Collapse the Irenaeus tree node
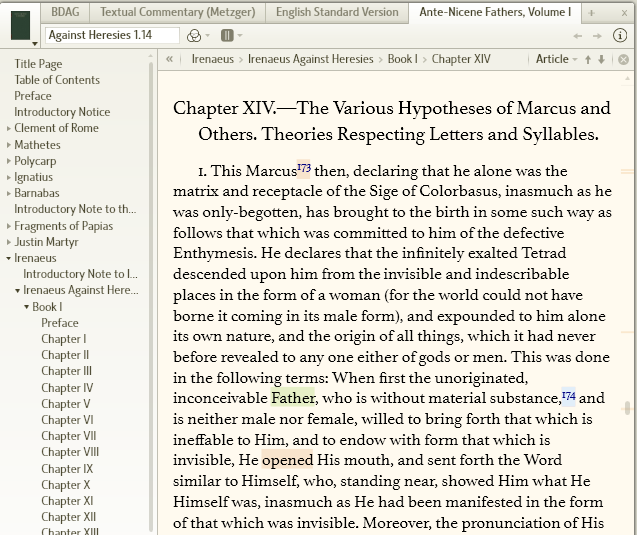The height and width of the screenshot is (535, 637). pos(9,258)
